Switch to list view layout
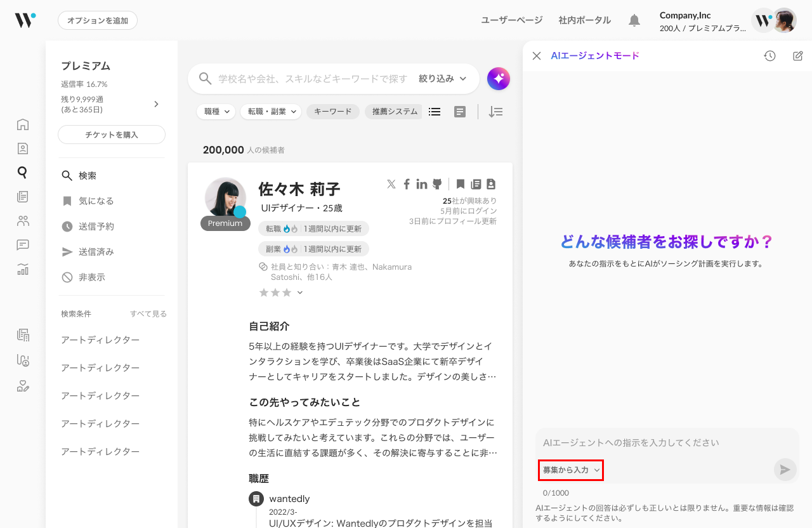Image resolution: width=812 pixels, height=528 pixels. 435,112
